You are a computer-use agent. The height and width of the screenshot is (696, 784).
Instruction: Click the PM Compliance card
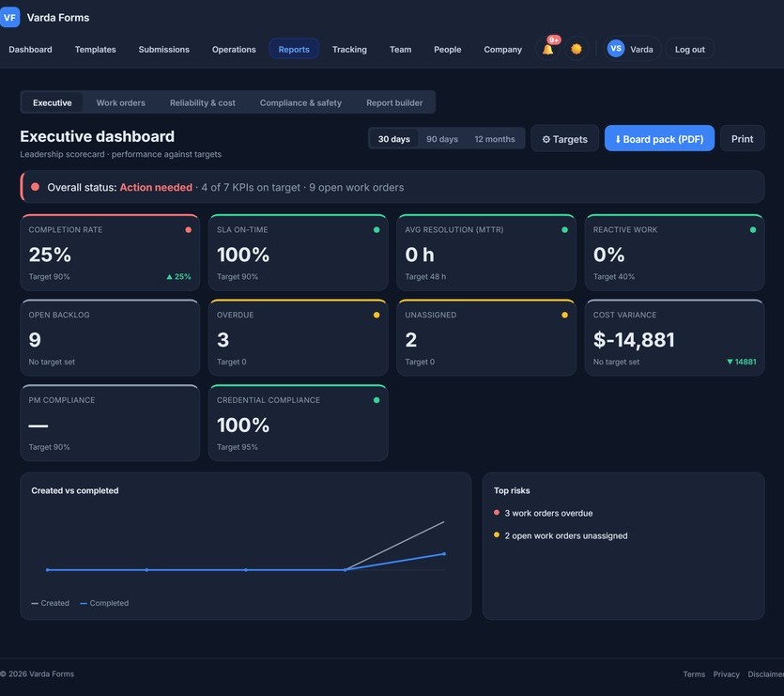point(110,423)
